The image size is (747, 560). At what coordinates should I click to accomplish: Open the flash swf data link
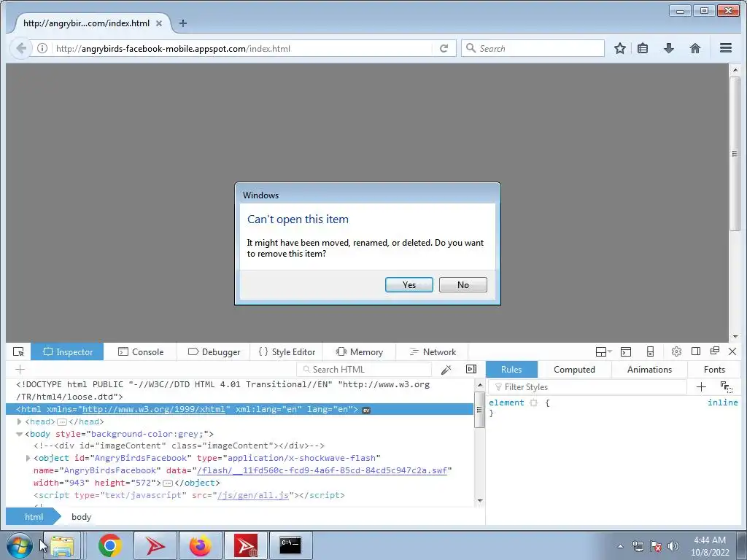pyautogui.click(x=322, y=470)
